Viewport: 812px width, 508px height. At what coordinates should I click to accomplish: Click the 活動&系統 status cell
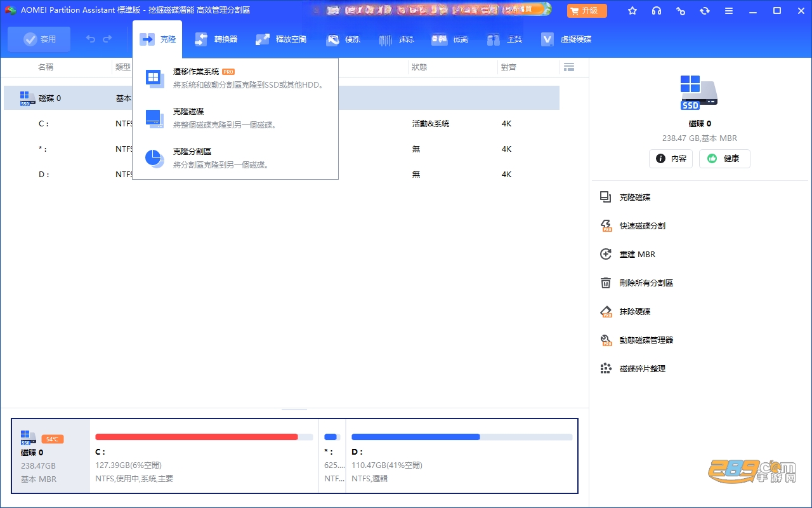(431, 124)
